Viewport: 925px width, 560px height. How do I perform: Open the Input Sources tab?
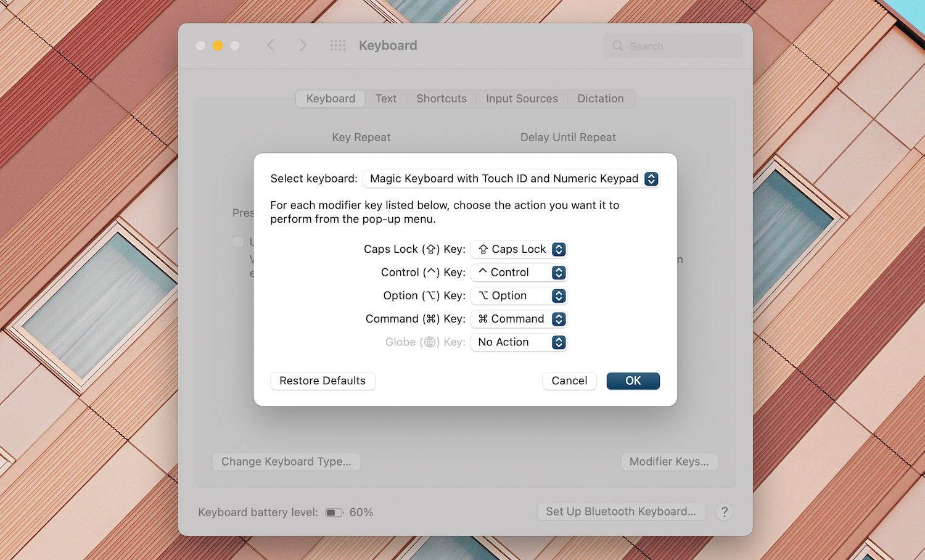point(522,99)
